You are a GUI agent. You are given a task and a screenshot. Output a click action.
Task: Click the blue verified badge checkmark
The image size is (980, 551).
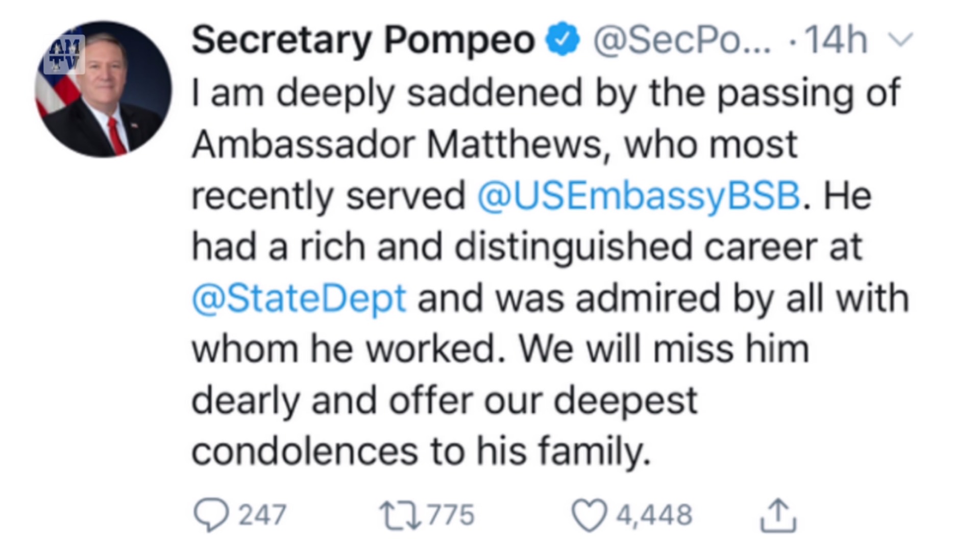click(x=562, y=39)
